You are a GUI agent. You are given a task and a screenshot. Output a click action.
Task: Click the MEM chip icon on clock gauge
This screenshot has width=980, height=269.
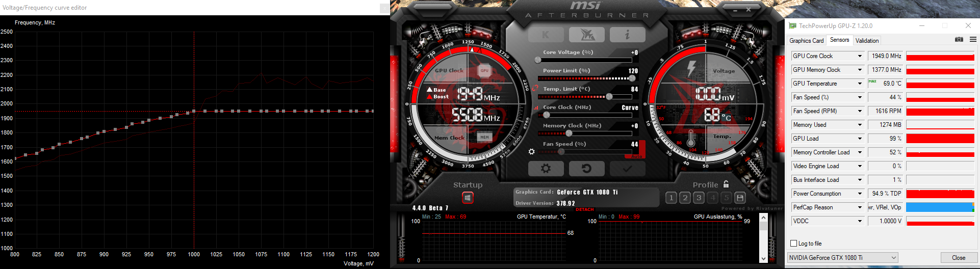[x=484, y=137]
